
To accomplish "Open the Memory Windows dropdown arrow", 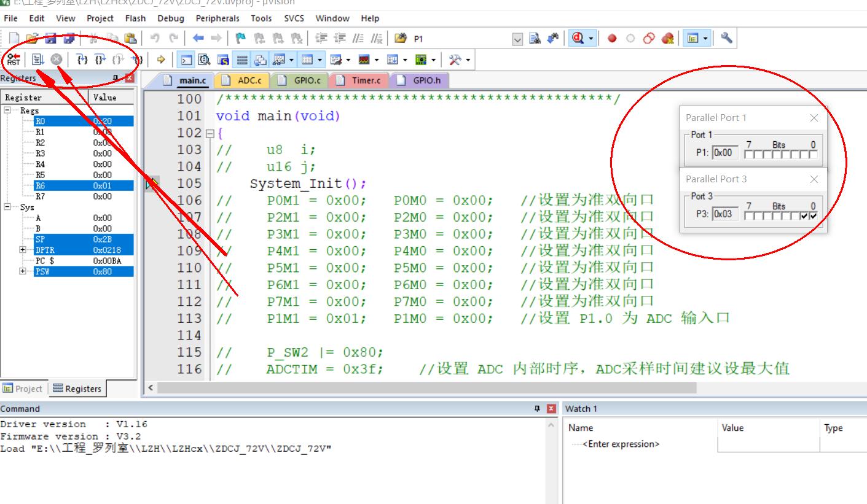I will coord(320,60).
